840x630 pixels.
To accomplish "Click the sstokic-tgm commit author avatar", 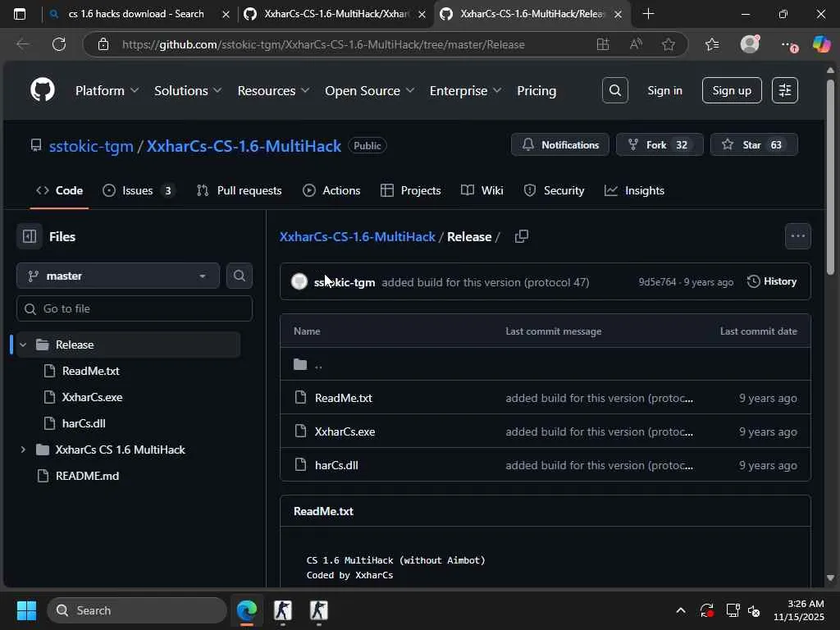I will (299, 281).
